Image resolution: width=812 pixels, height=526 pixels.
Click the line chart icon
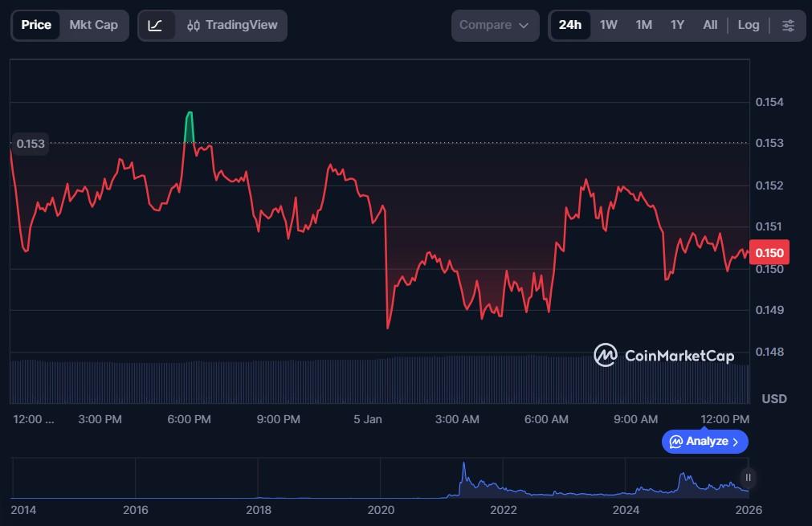[x=156, y=26]
